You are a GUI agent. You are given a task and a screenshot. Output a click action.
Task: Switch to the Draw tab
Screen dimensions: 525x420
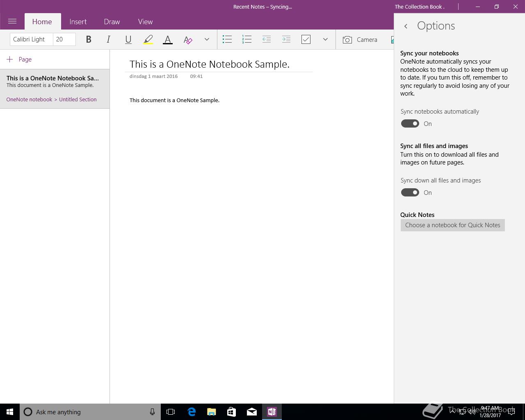tap(112, 22)
